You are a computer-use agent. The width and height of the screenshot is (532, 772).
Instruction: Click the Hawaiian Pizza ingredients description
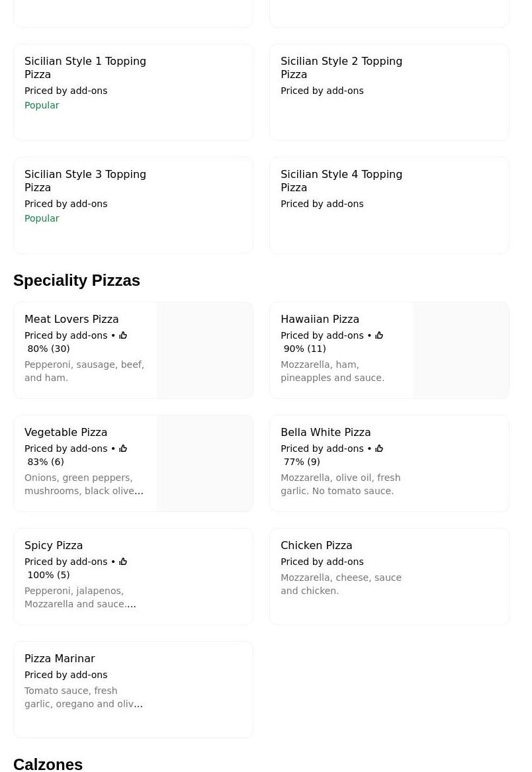tap(332, 371)
